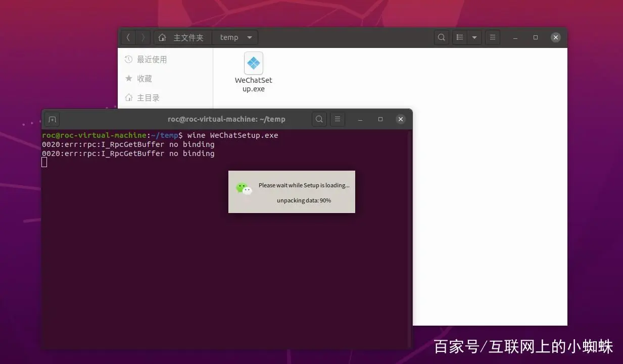Click the second err:rpc output line
This screenshot has height=364, width=623.
(x=128, y=153)
